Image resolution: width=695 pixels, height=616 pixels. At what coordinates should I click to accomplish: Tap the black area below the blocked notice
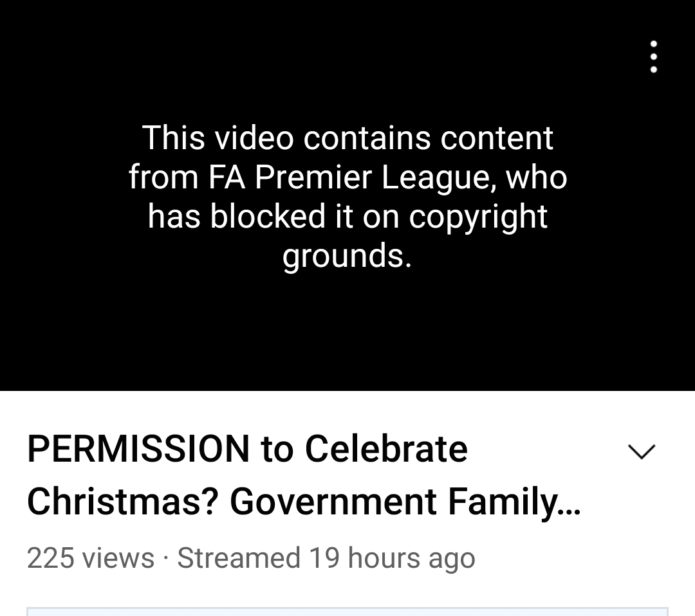pos(347,332)
